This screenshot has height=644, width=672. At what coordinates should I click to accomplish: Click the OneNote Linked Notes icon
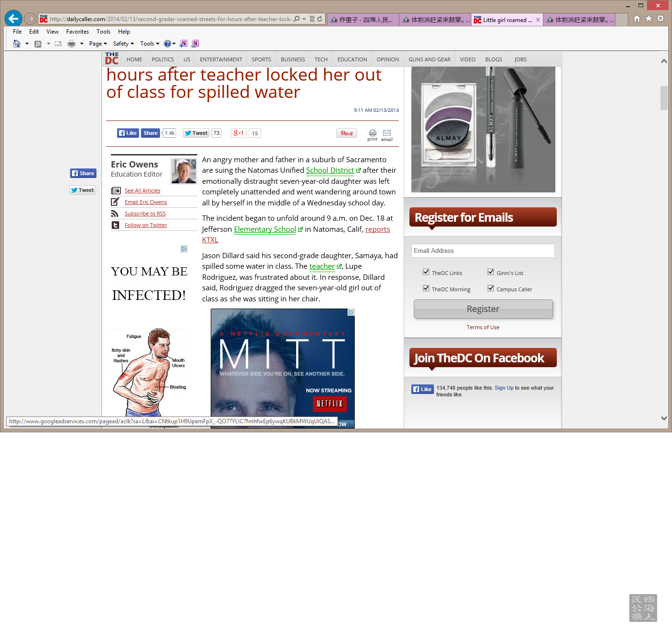point(195,44)
